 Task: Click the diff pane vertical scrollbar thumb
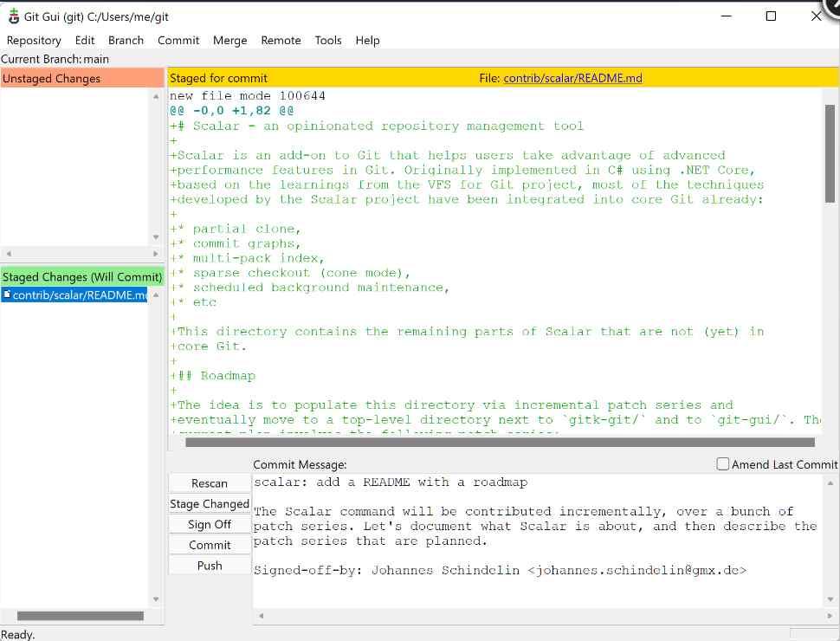830,156
